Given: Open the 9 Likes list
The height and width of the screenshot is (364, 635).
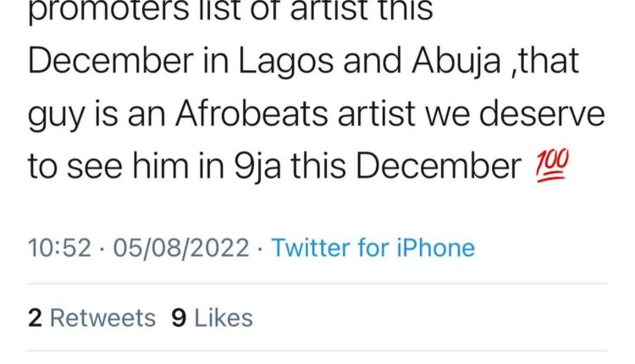Looking at the screenshot, I should tap(212, 317).
